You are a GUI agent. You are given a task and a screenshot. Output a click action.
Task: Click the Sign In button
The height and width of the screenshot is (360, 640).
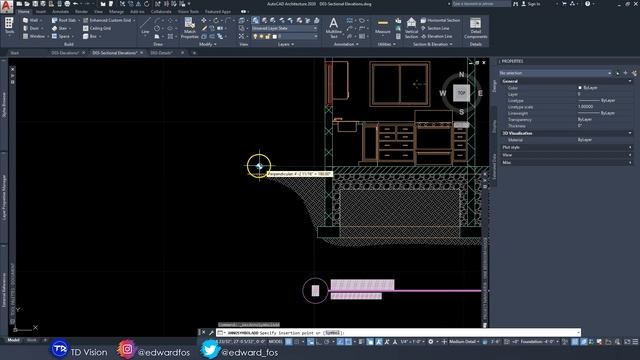531,4
